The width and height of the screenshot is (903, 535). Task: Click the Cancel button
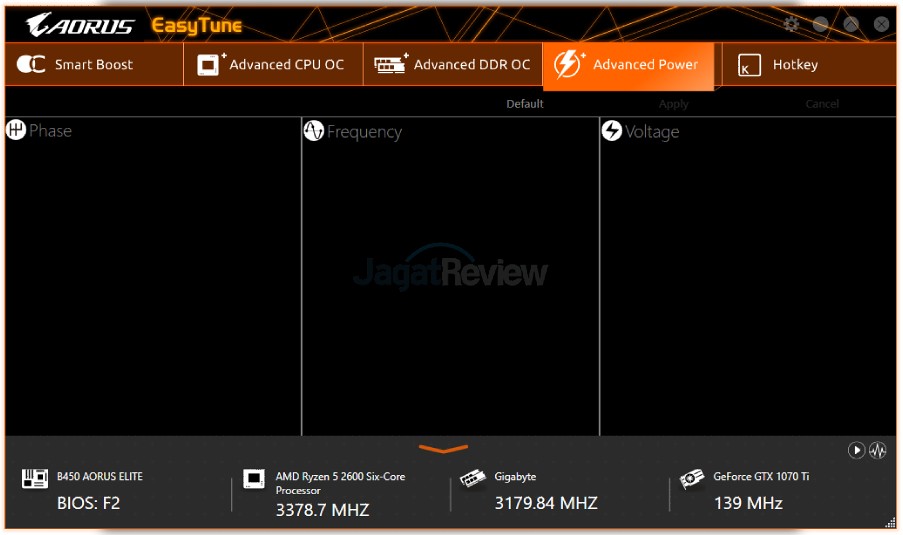pos(822,104)
